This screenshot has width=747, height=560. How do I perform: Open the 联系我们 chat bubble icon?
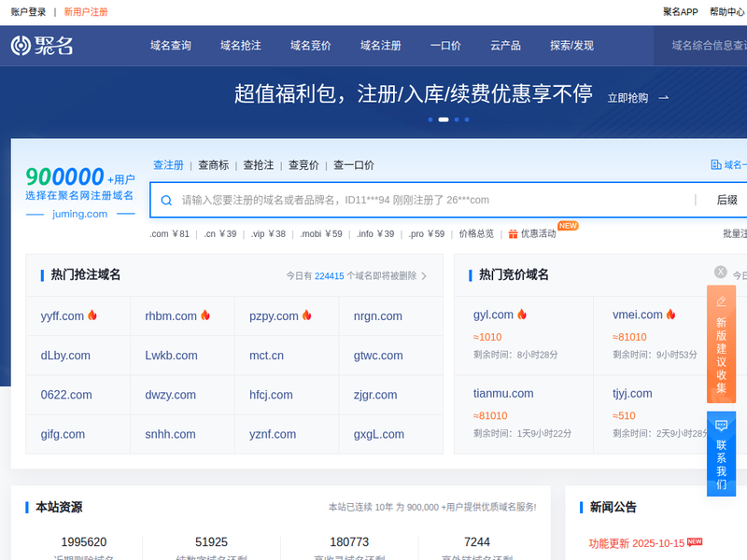[721, 426]
